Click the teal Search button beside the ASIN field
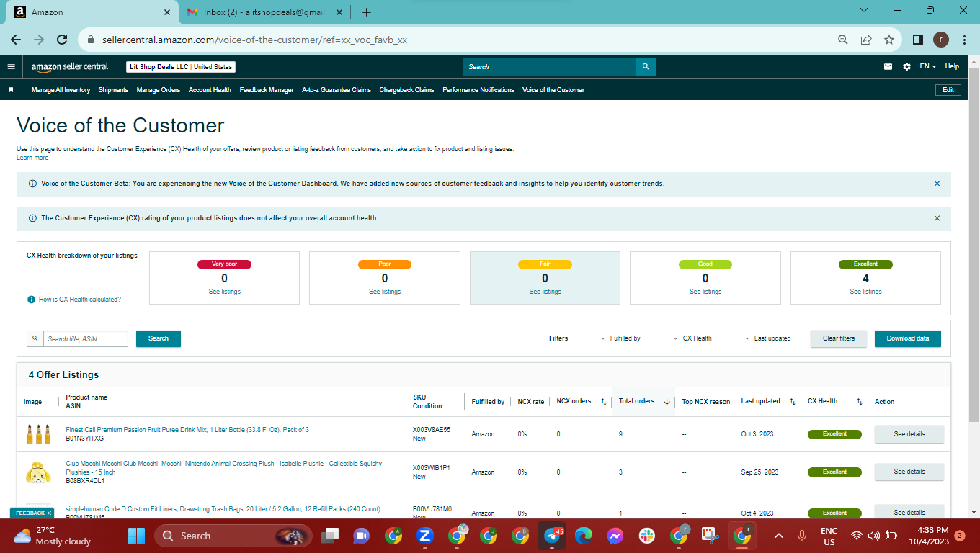Screen dimensions: 980x553 159,338
